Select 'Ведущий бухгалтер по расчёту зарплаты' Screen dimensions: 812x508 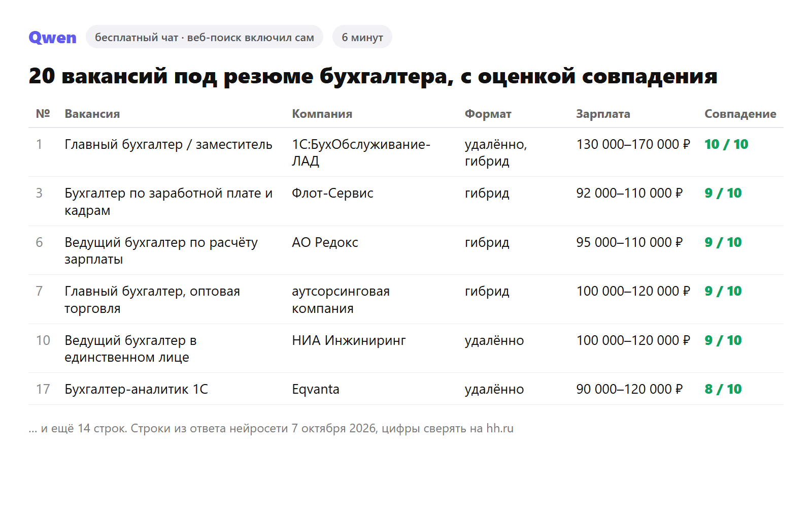coord(161,250)
